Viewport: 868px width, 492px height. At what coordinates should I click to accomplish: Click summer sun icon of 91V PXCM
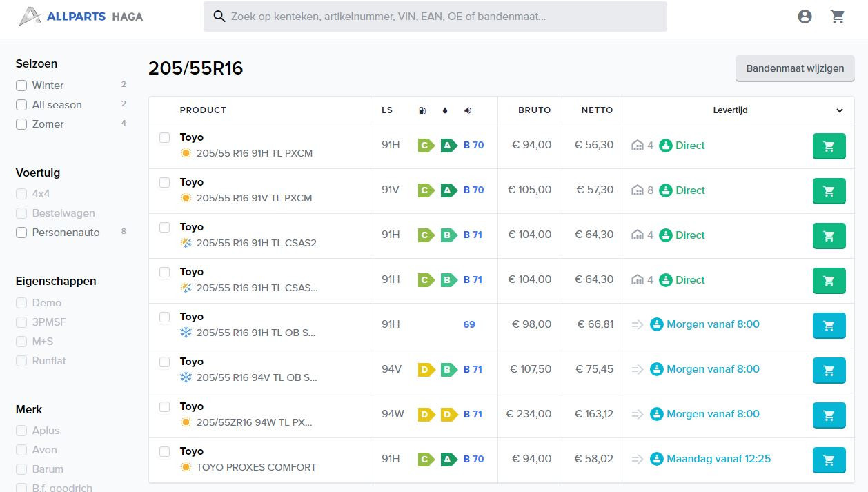click(x=186, y=198)
